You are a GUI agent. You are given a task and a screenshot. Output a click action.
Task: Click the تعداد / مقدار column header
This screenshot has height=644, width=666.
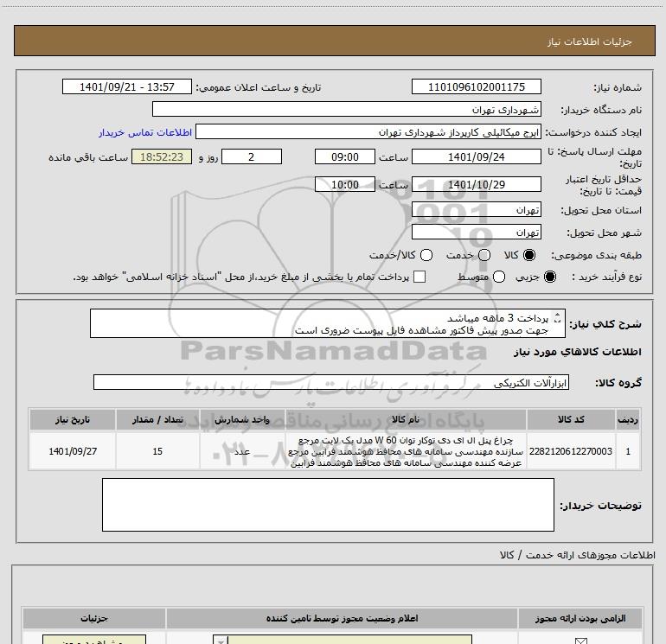tap(157, 419)
